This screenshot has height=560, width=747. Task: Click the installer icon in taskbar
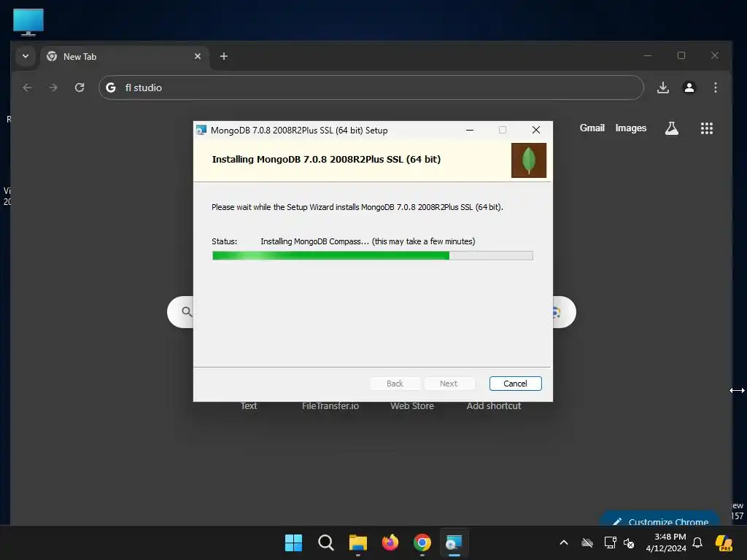(x=454, y=542)
